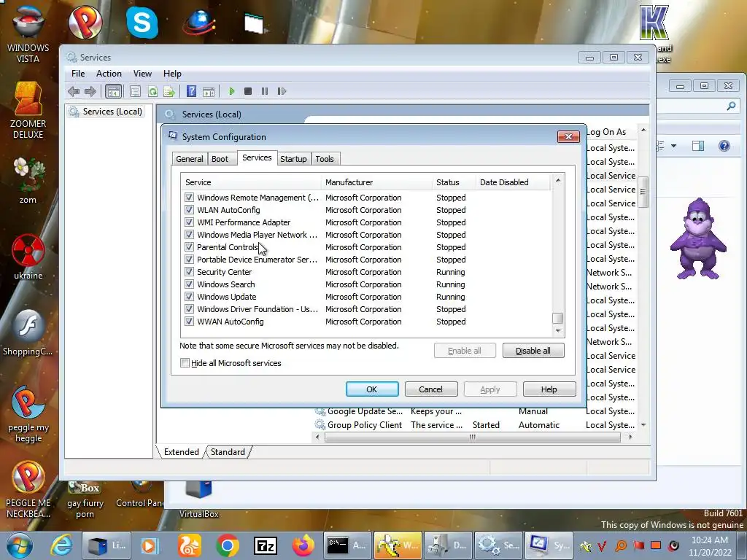The width and height of the screenshot is (747, 560).
Task: Click the Back arrow in Services toolbar
Action: point(74,91)
